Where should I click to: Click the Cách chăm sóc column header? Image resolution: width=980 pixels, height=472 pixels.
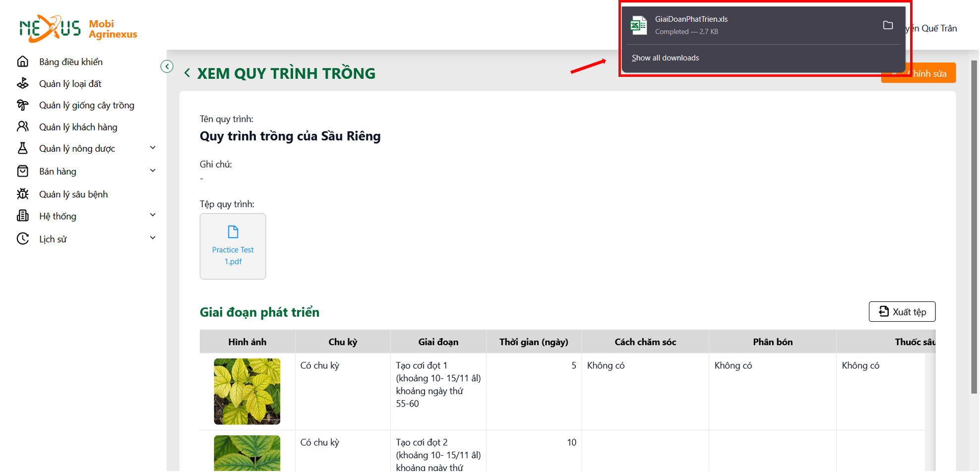pos(645,342)
